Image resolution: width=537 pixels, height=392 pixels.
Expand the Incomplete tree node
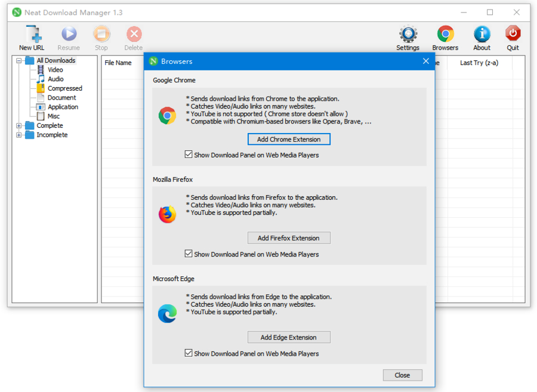coord(19,135)
